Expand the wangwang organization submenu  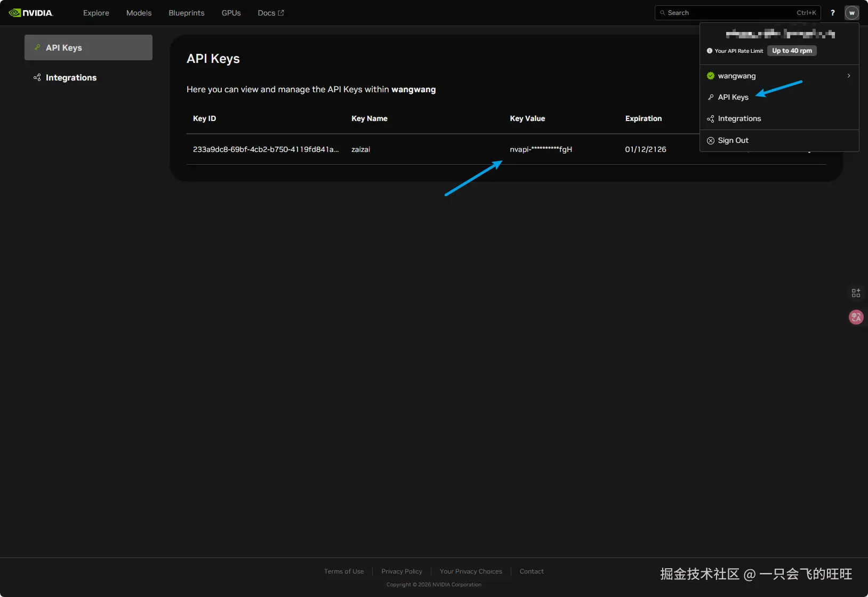[x=779, y=76]
